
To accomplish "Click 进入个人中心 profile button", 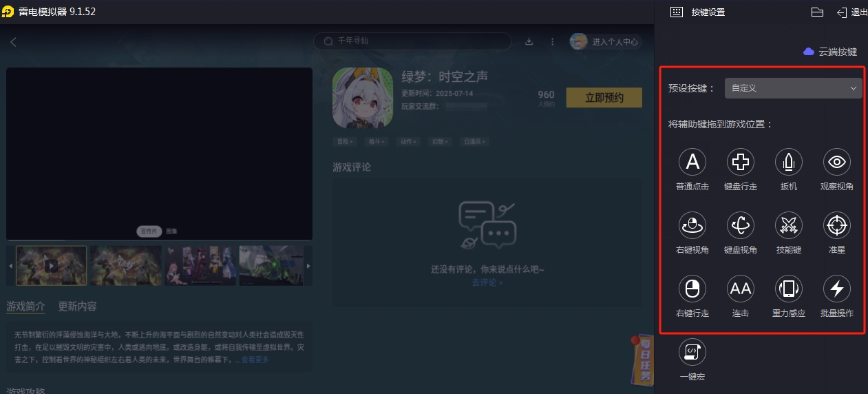I will click(606, 41).
